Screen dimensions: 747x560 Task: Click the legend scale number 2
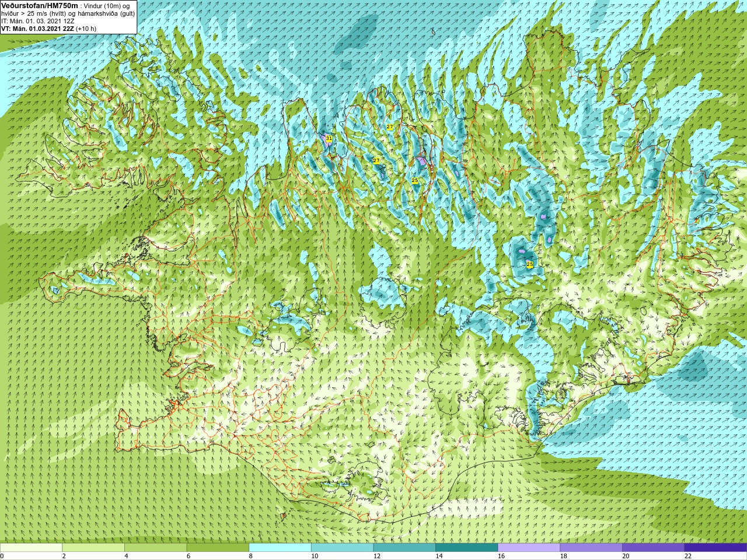click(64, 556)
